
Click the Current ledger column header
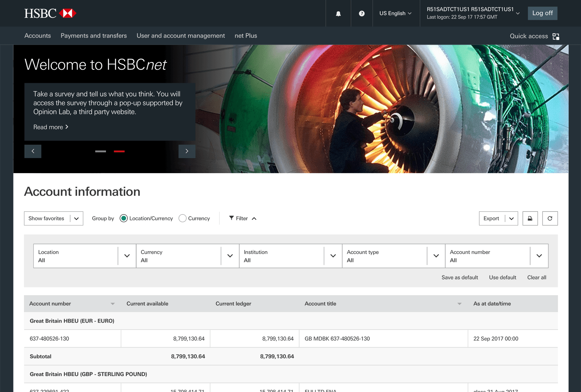[233, 304]
